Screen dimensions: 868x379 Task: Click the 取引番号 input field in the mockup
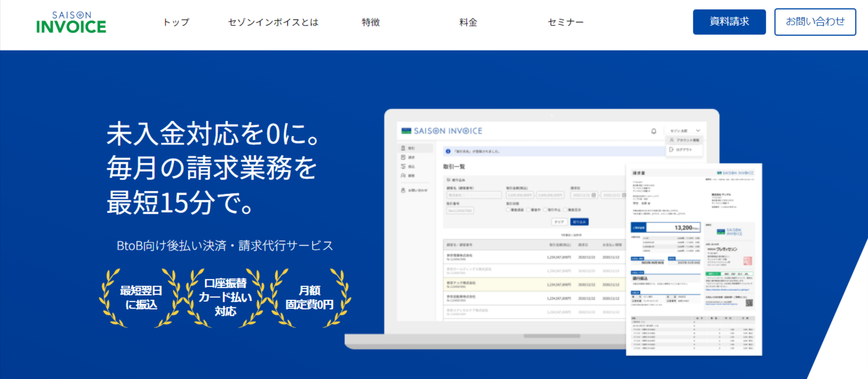(460, 210)
